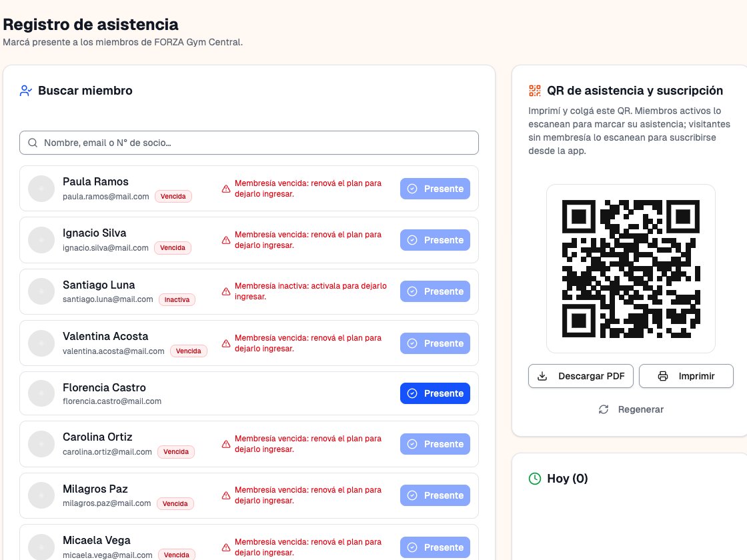Click Milagros Paz avatar circle

pyautogui.click(x=41, y=495)
